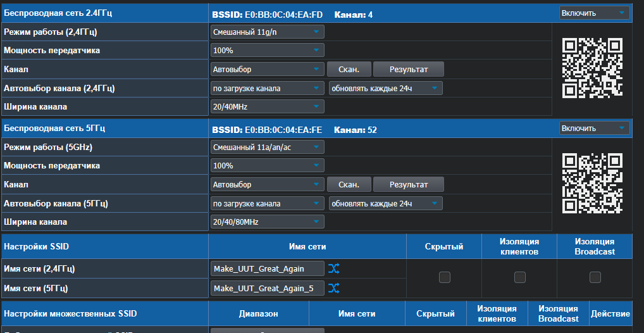Open 5GHz обновлять каждые 24ч dropdown
This screenshot has width=644, height=333.
(x=385, y=203)
